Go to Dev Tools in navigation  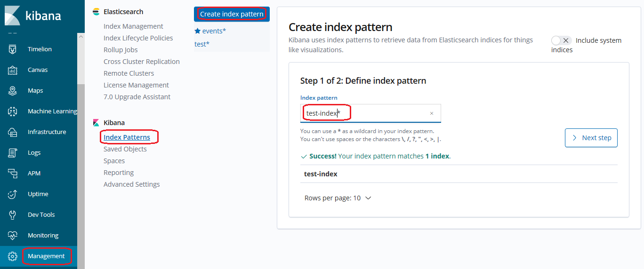point(41,214)
